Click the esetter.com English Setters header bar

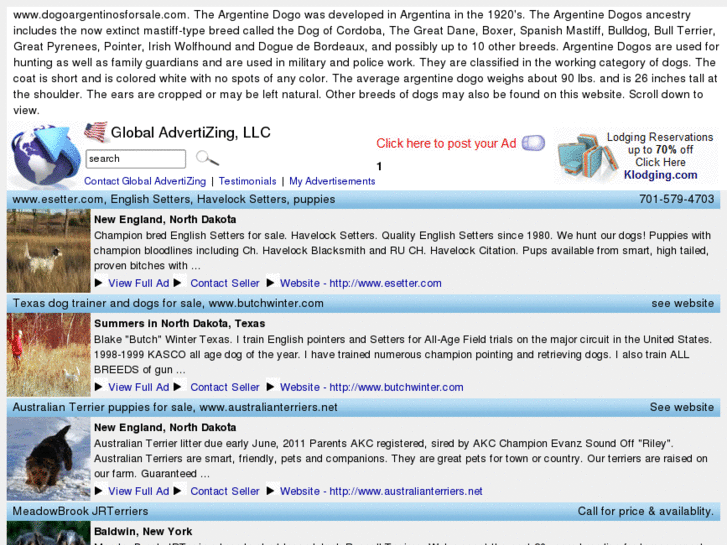364,199
